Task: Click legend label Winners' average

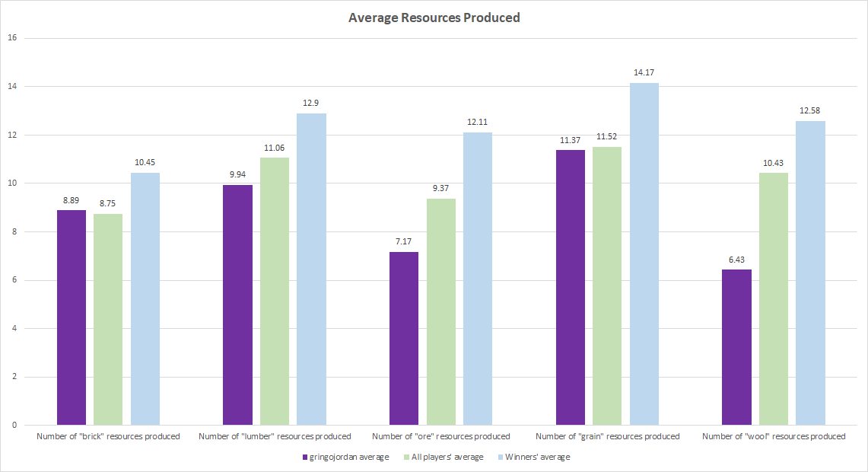Action: point(538,457)
